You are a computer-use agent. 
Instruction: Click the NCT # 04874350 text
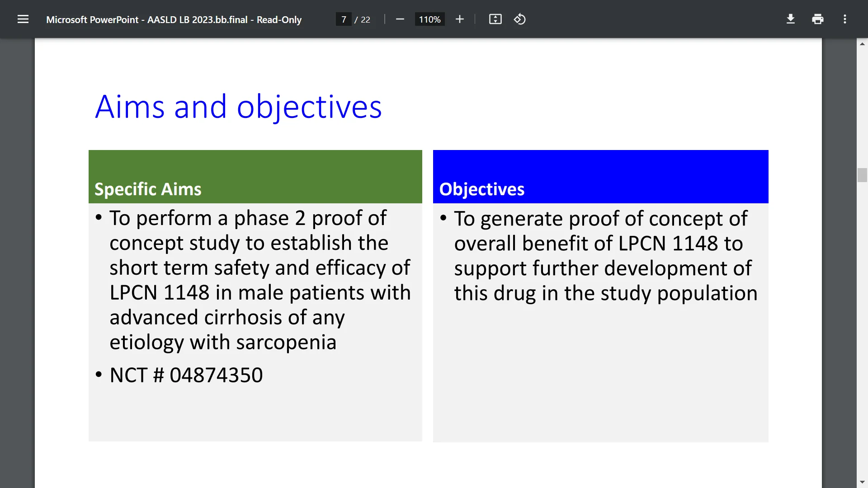(186, 374)
